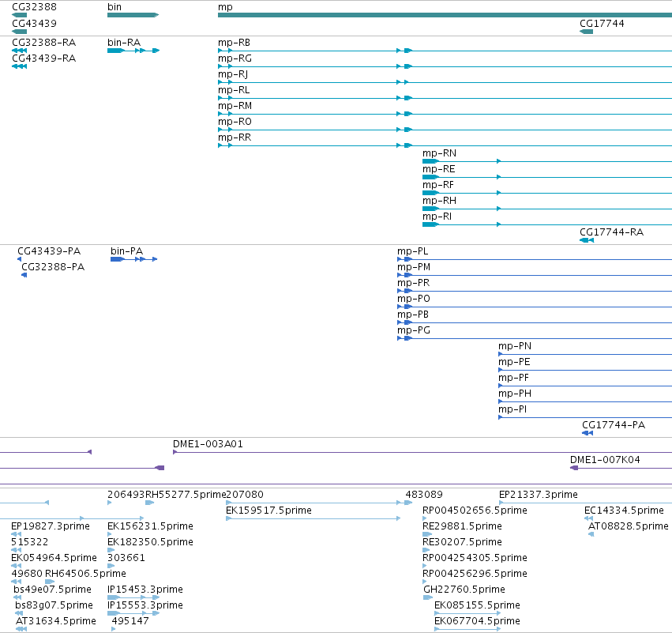
Task: Select the mp-RF transcript label
Action: tap(438, 185)
